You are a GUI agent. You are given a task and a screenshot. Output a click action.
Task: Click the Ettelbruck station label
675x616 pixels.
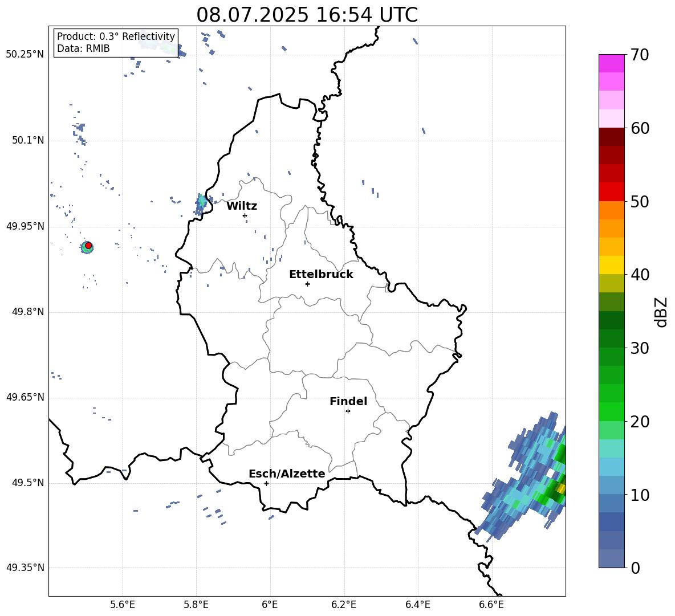tap(321, 275)
